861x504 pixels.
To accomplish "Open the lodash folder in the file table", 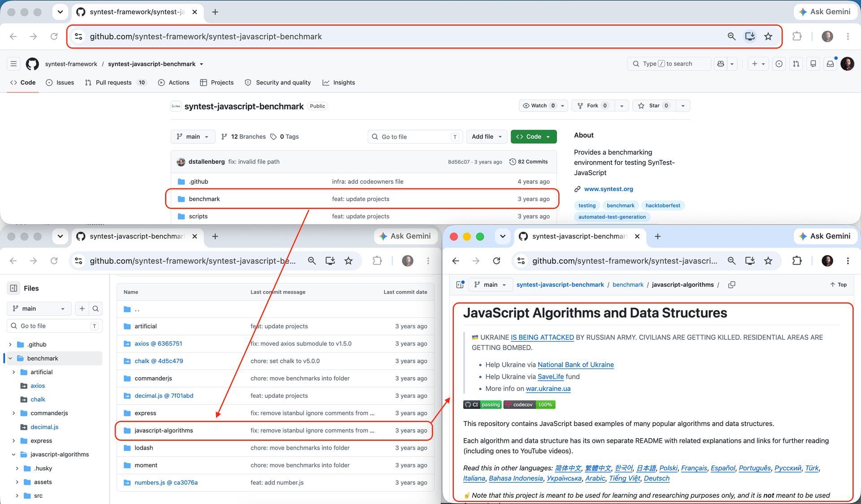I will (143, 448).
